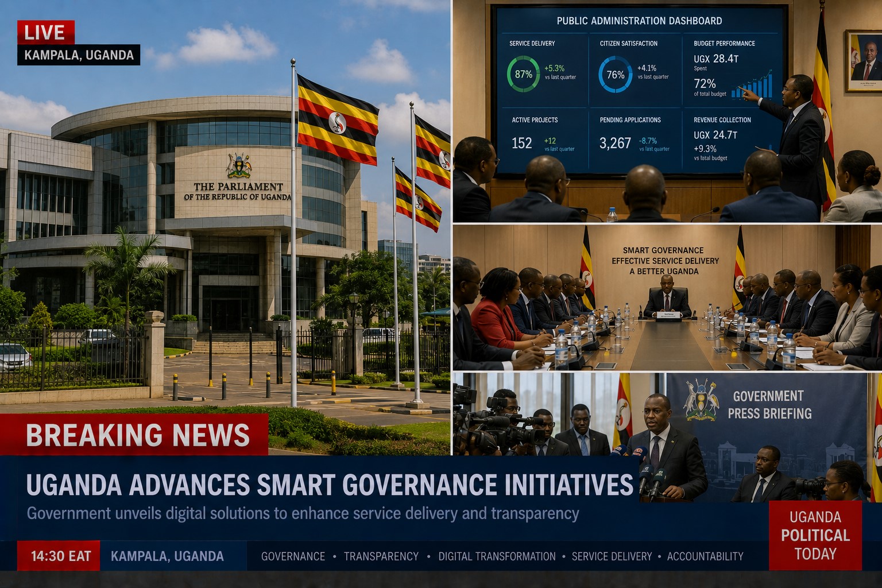
Task: Click headline 'Uganda Advances Smart Governance Initiatives'
Action: pyautogui.click(x=330, y=485)
